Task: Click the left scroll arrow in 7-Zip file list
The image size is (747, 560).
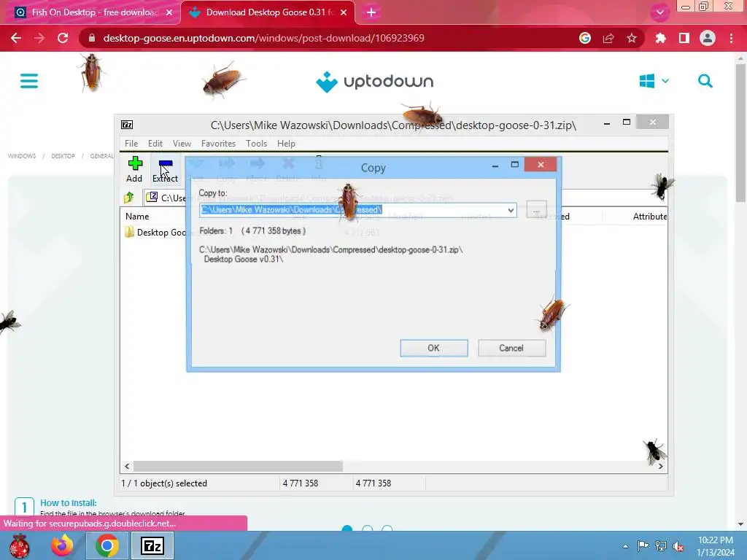Action: (x=127, y=466)
